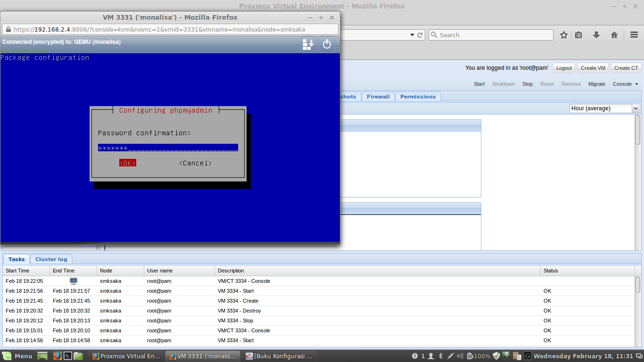Click the VM Start button
Screen dimensions: 644x362
pos(479,84)
